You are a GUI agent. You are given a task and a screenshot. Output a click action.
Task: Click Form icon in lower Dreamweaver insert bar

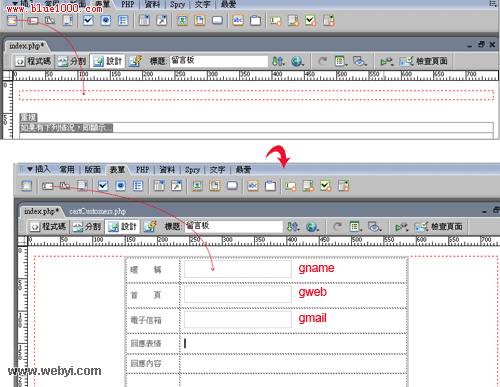[27, 186]
